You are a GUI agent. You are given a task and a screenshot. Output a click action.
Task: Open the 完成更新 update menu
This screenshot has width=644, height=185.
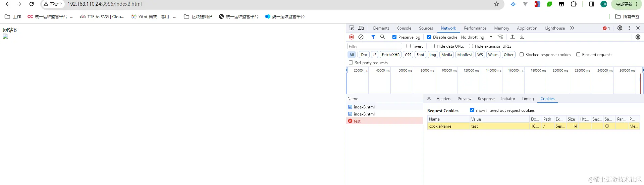click(626, 4)
